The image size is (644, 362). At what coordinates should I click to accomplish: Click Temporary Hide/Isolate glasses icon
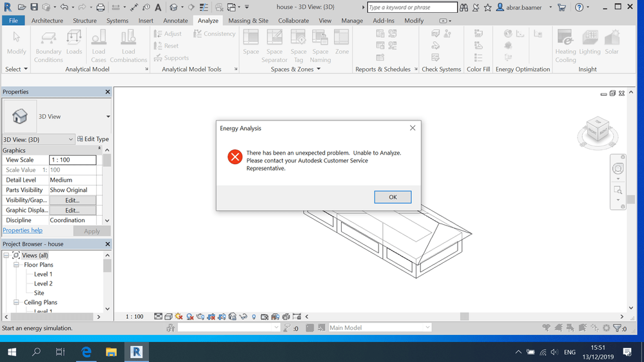tap(243, 316)
